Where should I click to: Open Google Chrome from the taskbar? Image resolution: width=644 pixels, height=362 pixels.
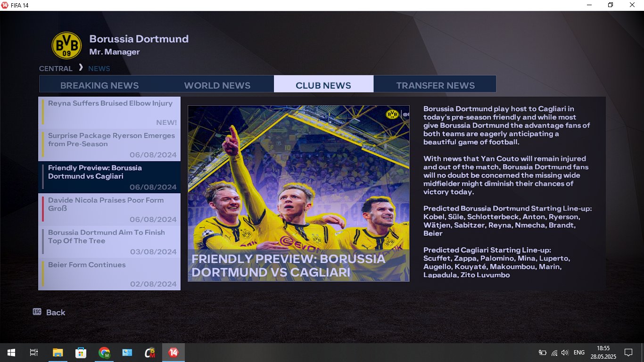click(104, 353)
